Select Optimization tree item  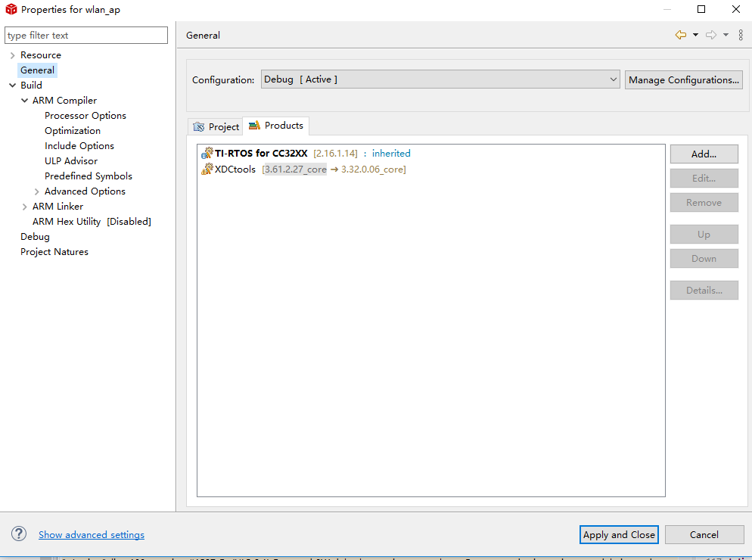click(73, 130)
